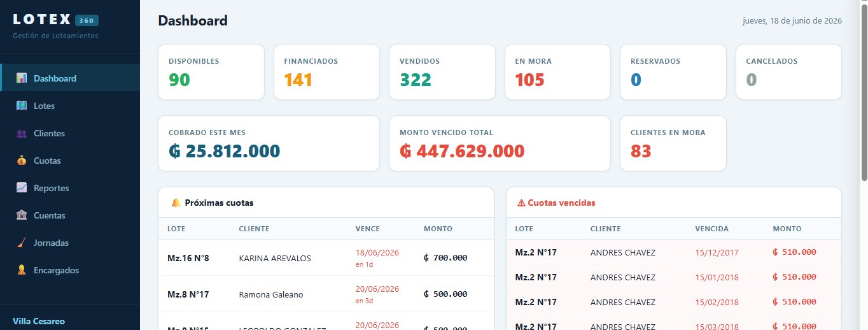The image size is (868, 330).
Task: Click the Gestión de Loteamientos subtitle
Action: click(55, 36)
